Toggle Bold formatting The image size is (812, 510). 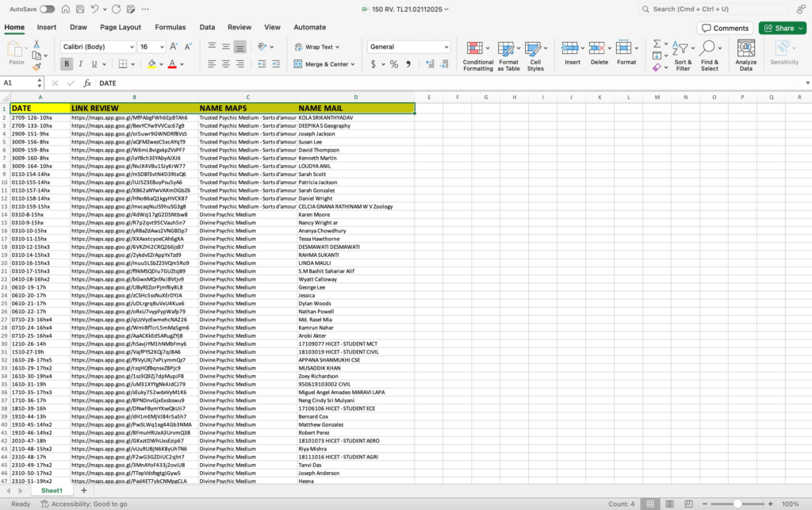click(x=67, y=64)
